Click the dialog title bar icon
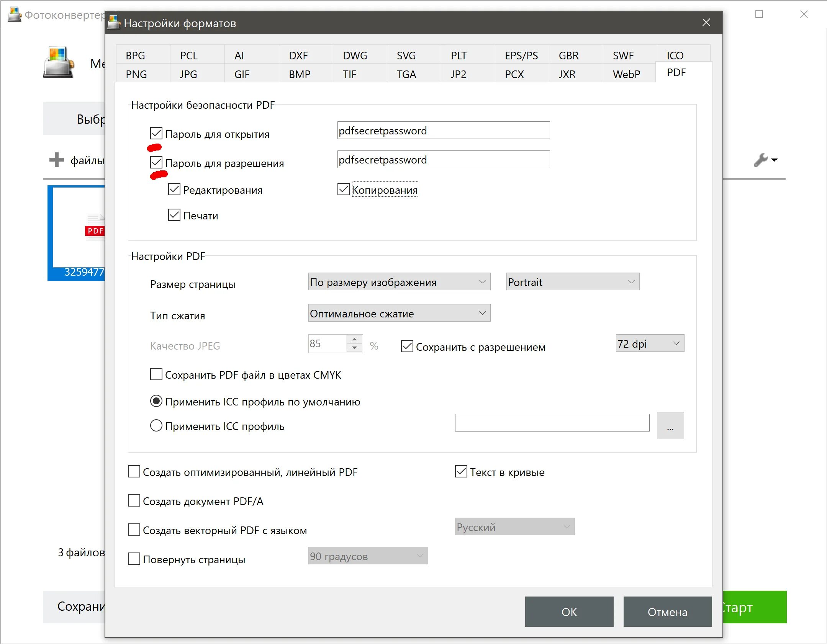Image resolution: width=827 pixels, height=644 pixels. pos(114,23)
